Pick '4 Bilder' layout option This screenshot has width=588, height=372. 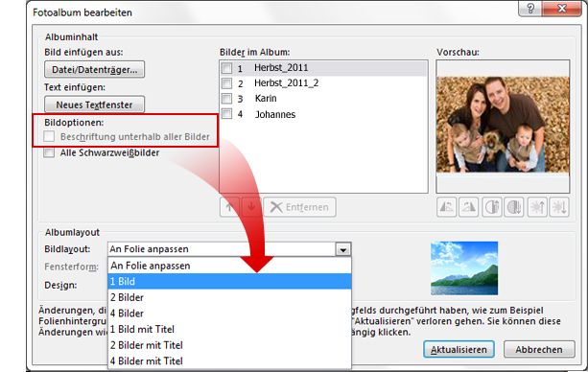click(x=229, y=314)
